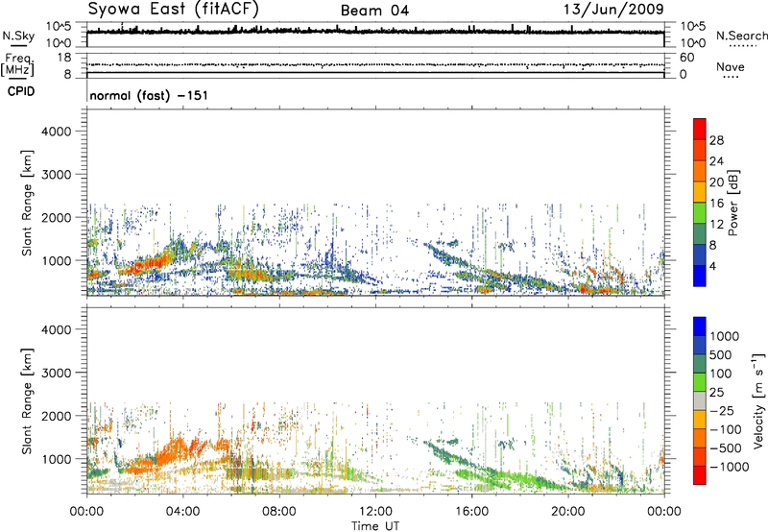Click the '-1000' label on Velocity colorbar

click(x=729, y=467)
